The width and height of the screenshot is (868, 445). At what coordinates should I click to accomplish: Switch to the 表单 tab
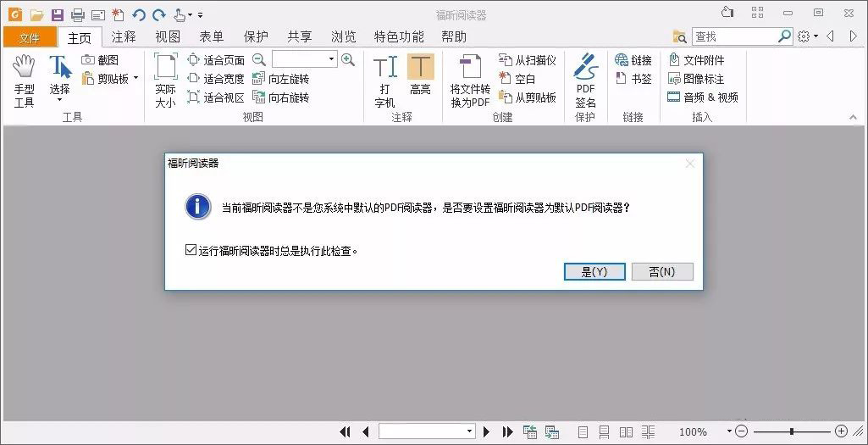click(212, 37)
